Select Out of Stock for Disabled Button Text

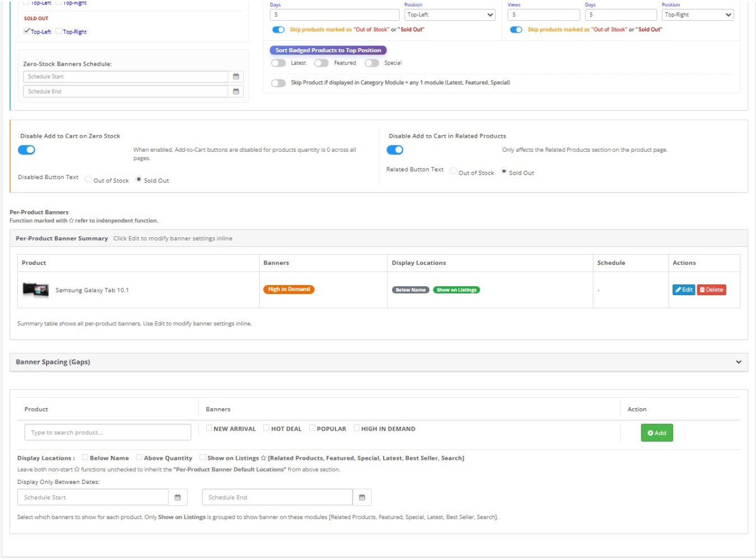pyautogui.click(x=88, y=180)
